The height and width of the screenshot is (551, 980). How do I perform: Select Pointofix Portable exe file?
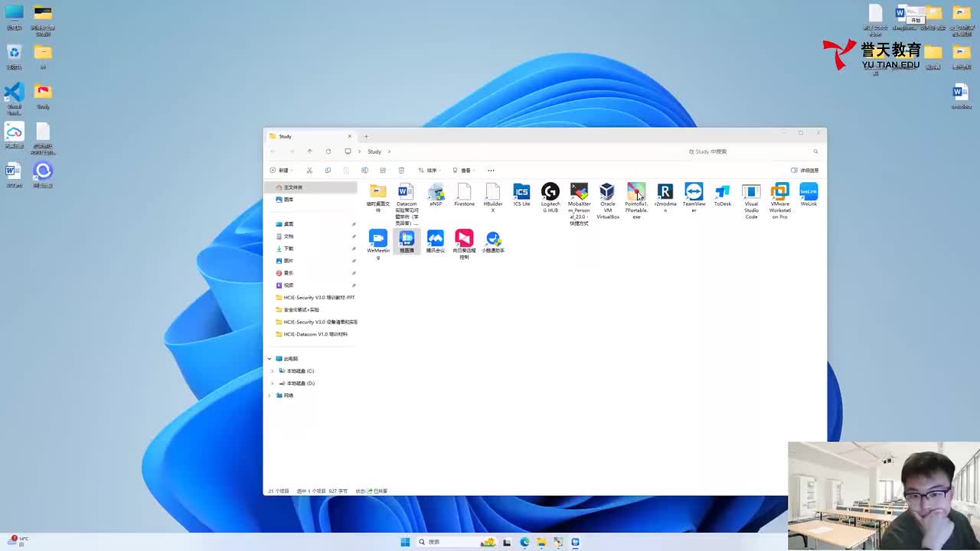point(636,201)
